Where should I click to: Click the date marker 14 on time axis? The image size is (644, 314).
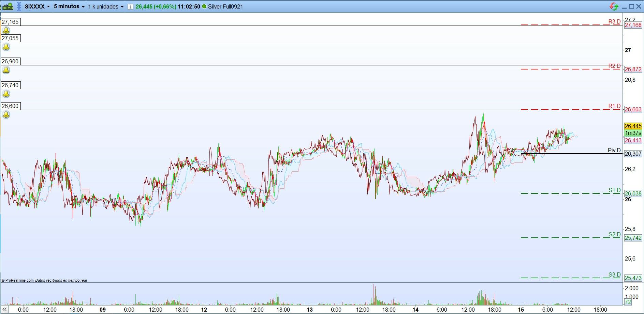click(x=415, y=310)
